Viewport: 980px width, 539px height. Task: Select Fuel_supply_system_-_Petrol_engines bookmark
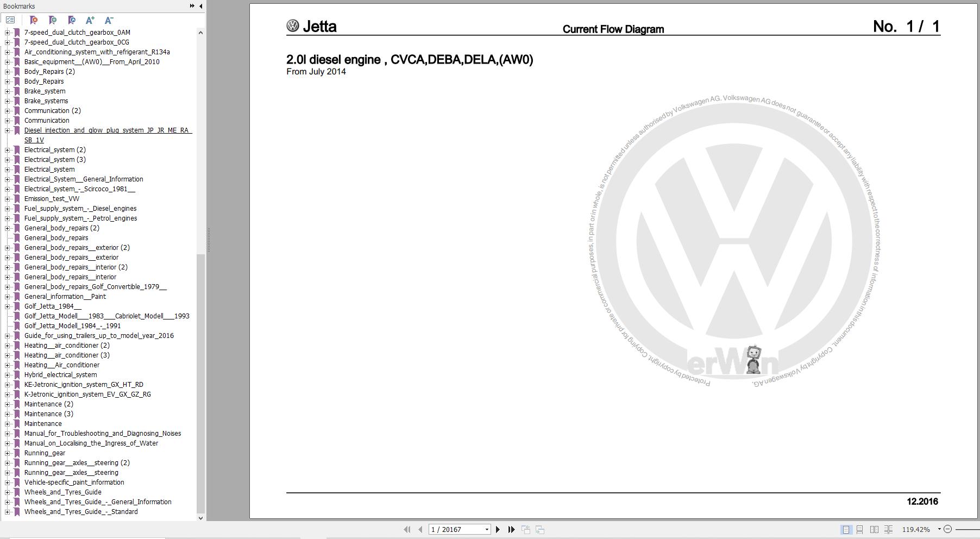pyautogui.click(x=80, y=218)
